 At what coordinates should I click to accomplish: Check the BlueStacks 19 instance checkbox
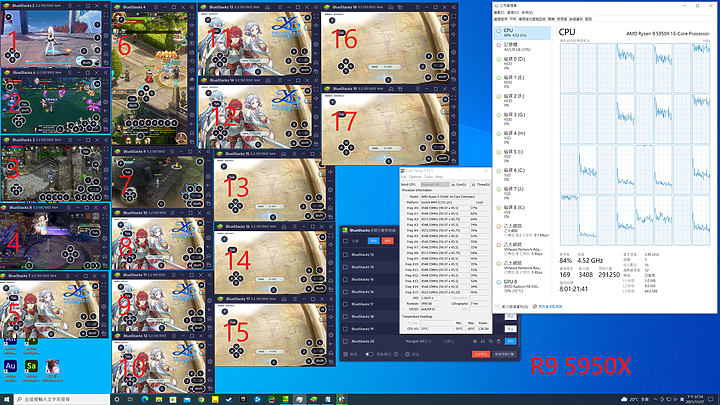coord(345,329)
